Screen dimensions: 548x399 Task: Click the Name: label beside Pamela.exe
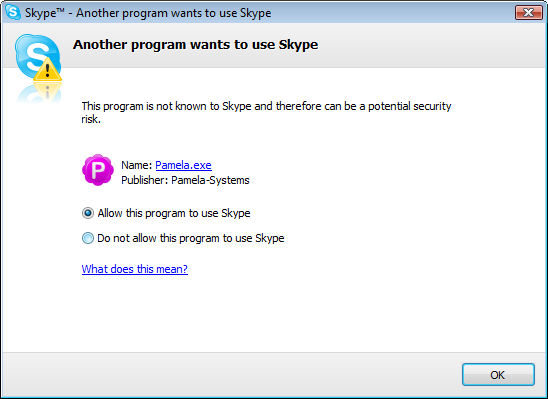click(x=136, y=165)
